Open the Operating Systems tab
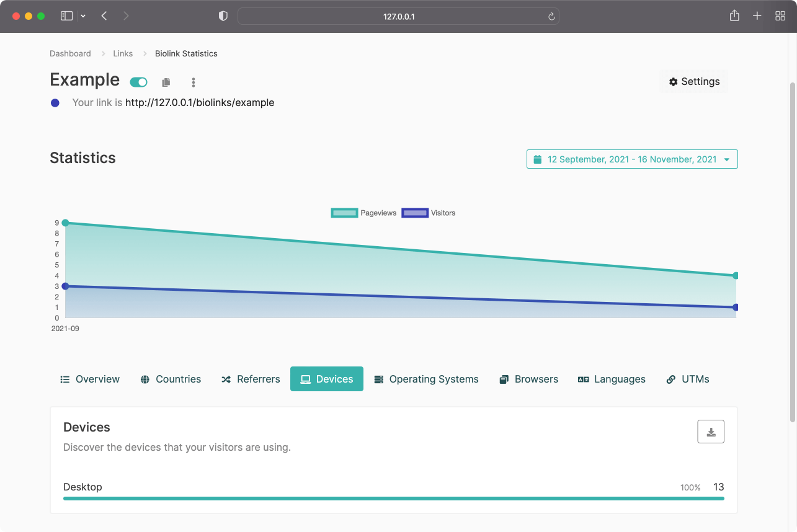Image resolution: width=797 pixels, height=532 pixels. coord(427,379)
